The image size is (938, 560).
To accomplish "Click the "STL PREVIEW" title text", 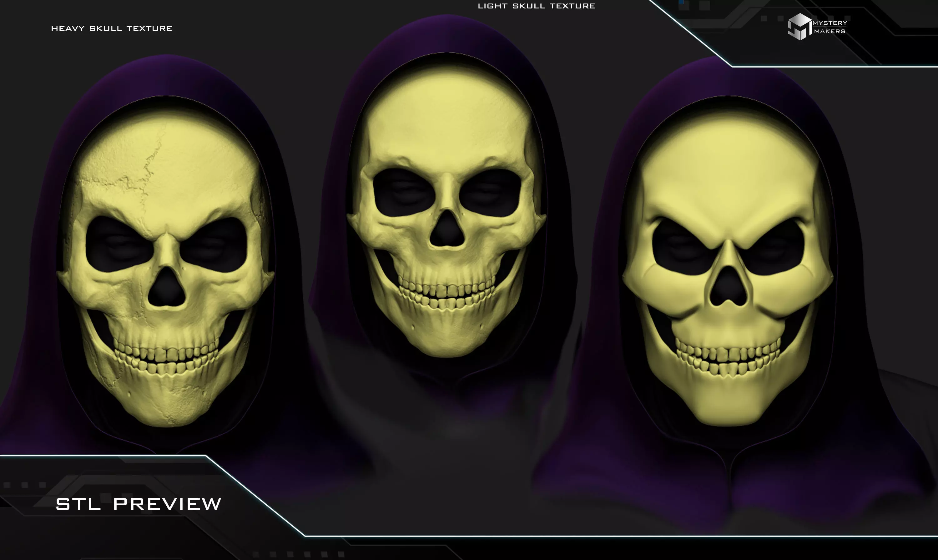I will (x=139, y=504).
